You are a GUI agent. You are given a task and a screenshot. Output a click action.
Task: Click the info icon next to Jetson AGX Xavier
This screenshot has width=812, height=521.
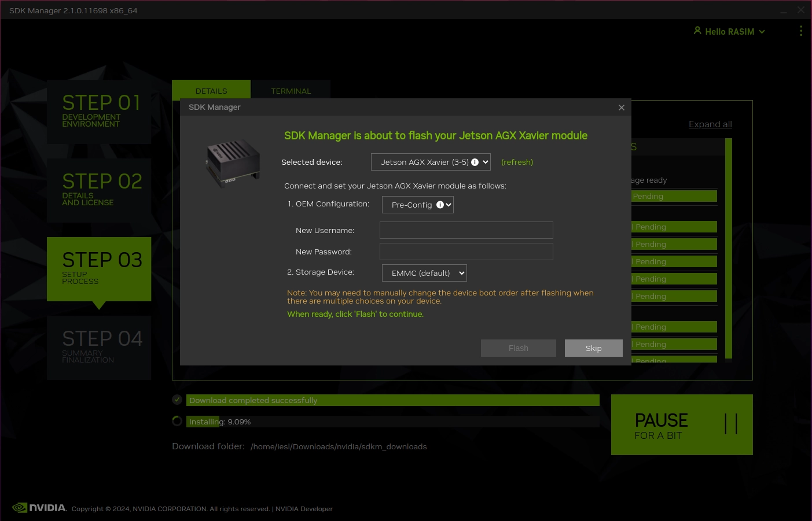pos(475,162)
